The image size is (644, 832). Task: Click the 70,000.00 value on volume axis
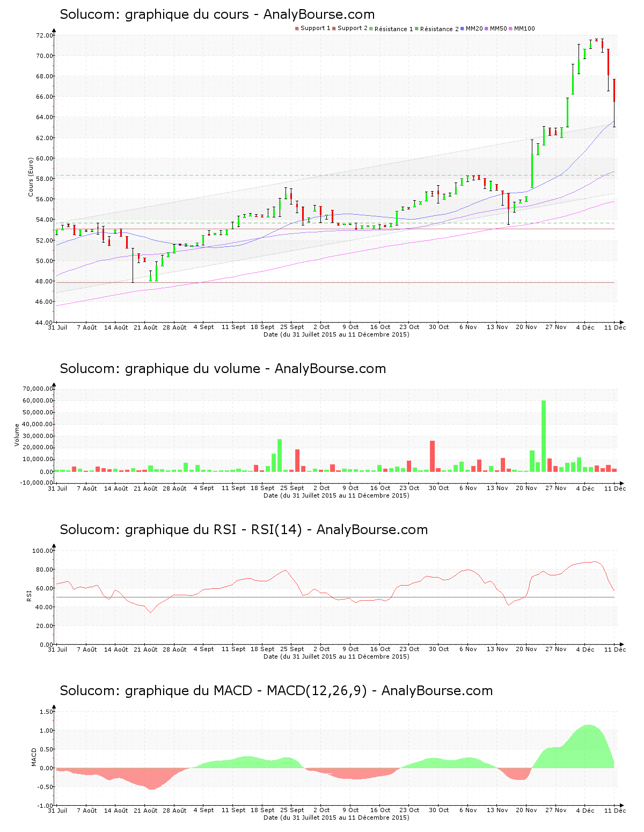38,389
